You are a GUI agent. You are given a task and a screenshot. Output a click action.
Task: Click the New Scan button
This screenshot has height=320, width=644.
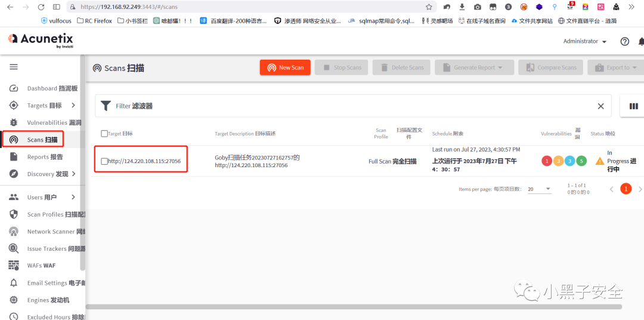coord(285,67)
